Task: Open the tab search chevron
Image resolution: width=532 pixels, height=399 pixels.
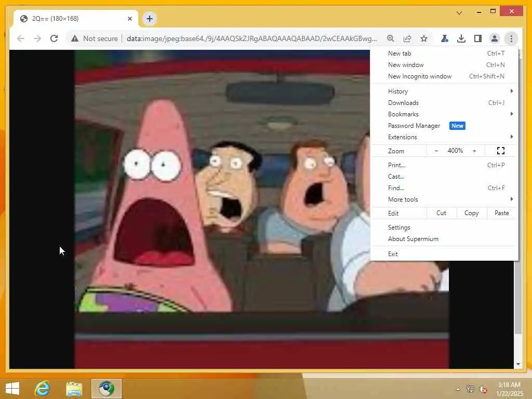Action: point(459,13)
